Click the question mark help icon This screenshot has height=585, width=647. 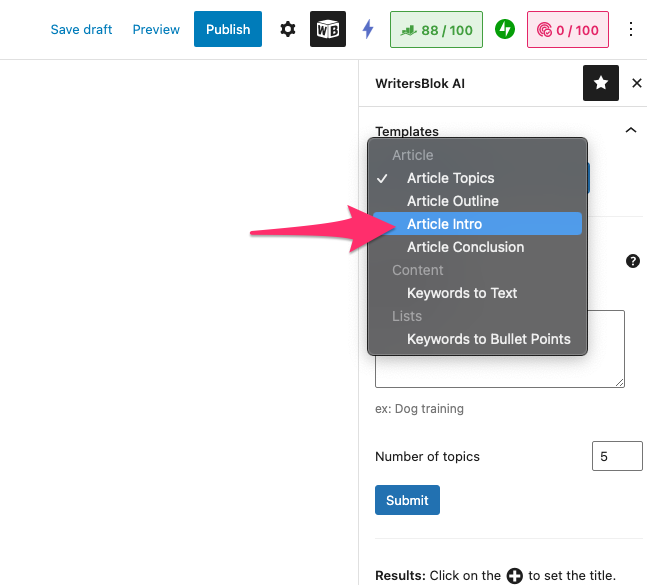click(x=633, y=261)
